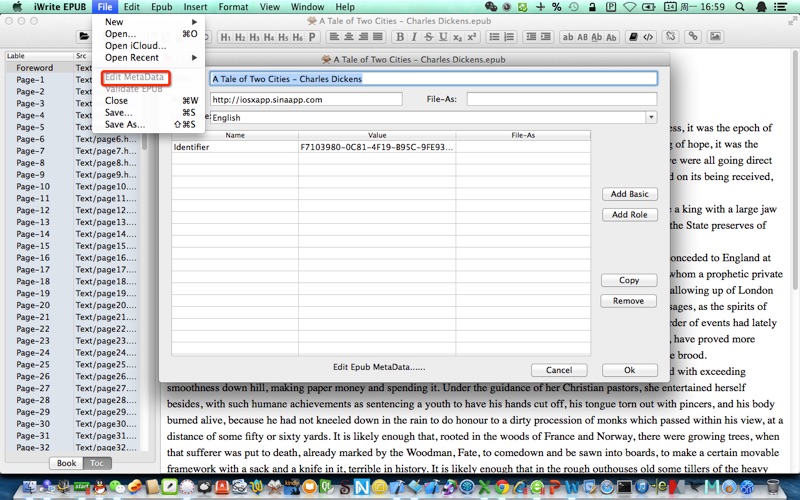Switch to the Book tab
The height and width of the screenshot is (500, 800).
coord(66,463)
